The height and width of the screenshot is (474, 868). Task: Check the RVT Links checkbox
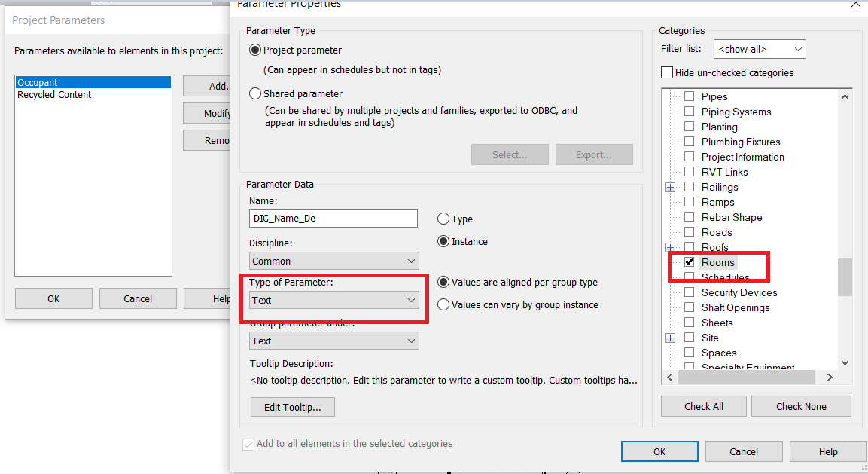tap(689, 171)
